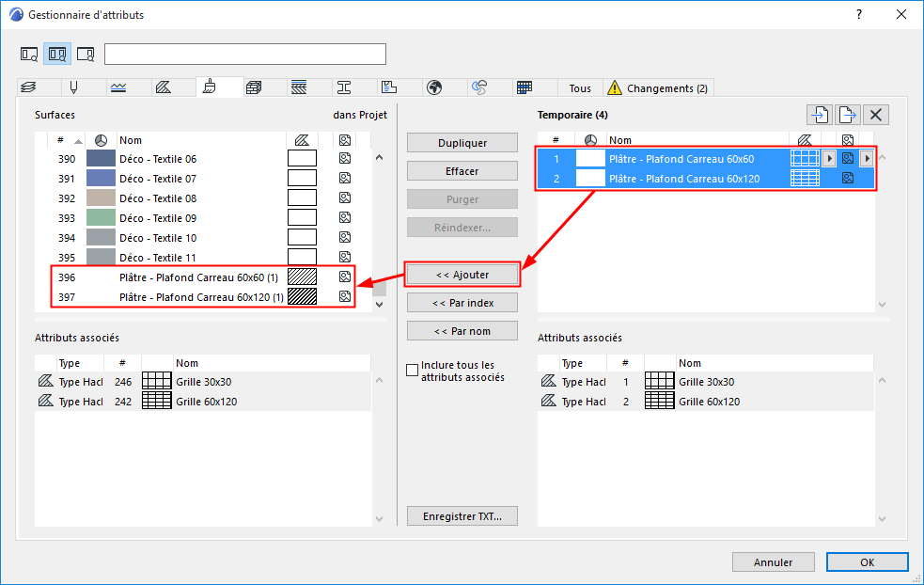
Task: Open the Line Types attribute tab
Action: pyautogui.click(x=118, y=87)
